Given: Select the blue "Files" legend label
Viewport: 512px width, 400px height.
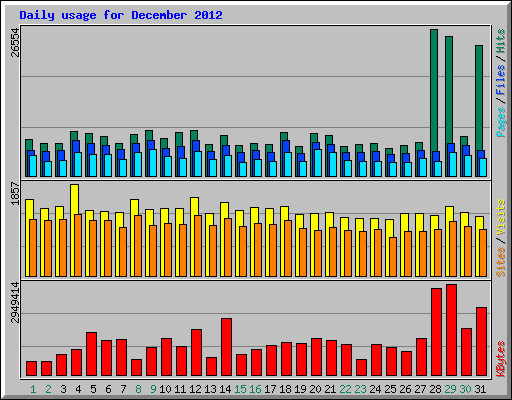Looking at the screenshot, I should [x=501, y=79].
